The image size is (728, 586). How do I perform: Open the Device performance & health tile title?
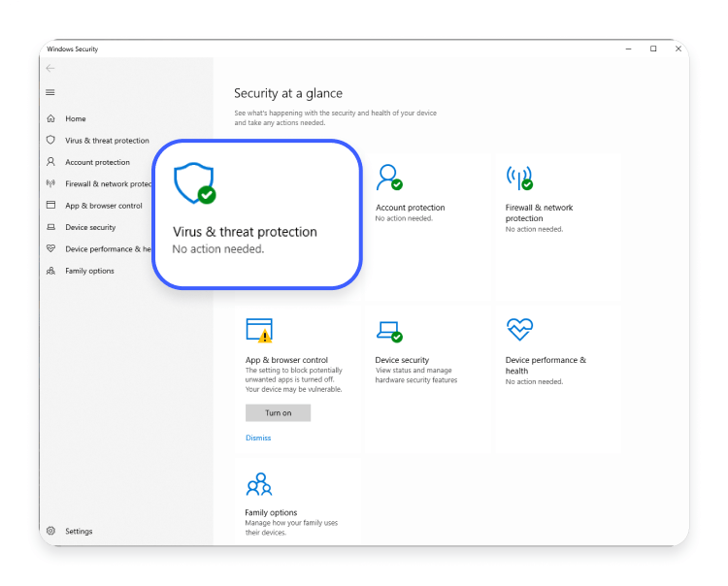click(x=546, y=365)
